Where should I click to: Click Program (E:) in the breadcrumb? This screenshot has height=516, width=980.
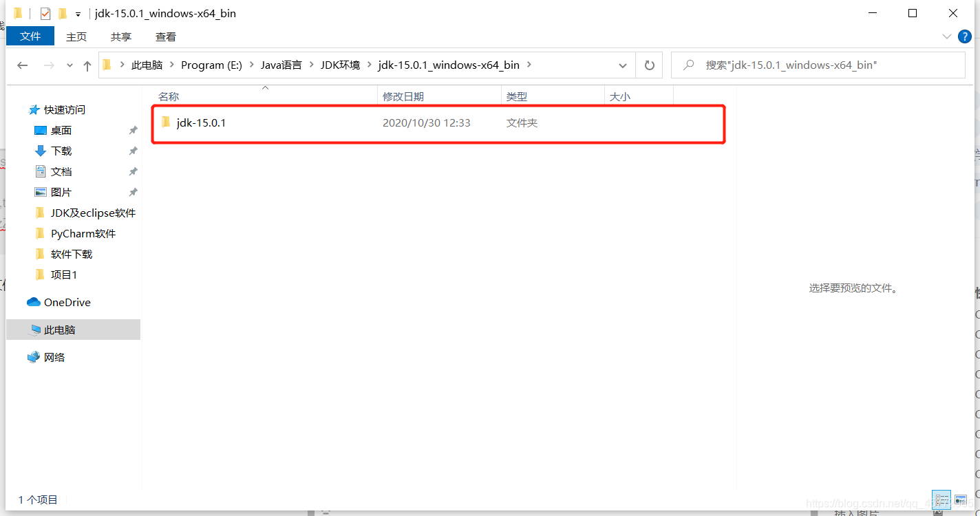pyautogui.click(x=212, y=65)
